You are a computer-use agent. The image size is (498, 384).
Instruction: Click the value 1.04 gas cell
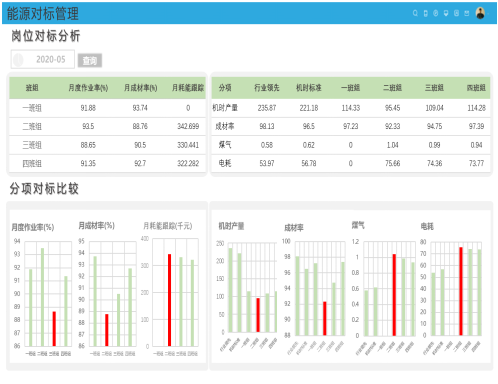coord(392,145)
